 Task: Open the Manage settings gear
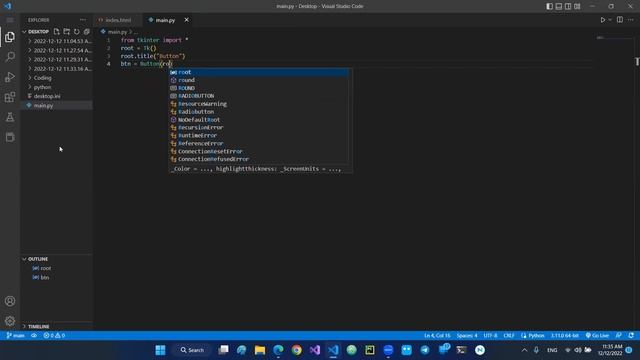10,321
